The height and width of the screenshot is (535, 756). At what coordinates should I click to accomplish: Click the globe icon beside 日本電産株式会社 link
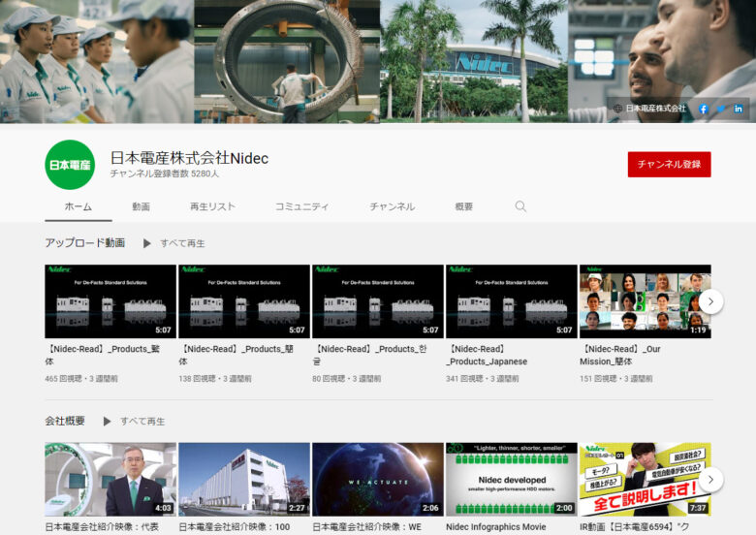tap(617, 109)
